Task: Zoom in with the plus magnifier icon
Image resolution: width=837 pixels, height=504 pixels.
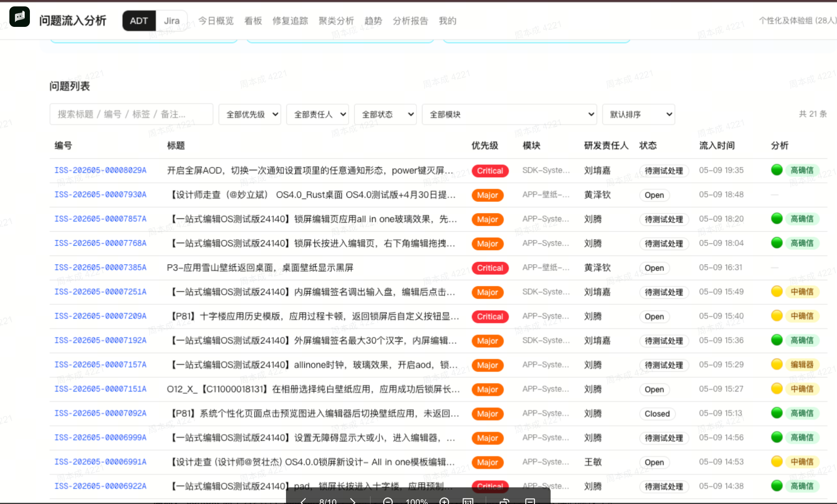Action: pos(444,501)
